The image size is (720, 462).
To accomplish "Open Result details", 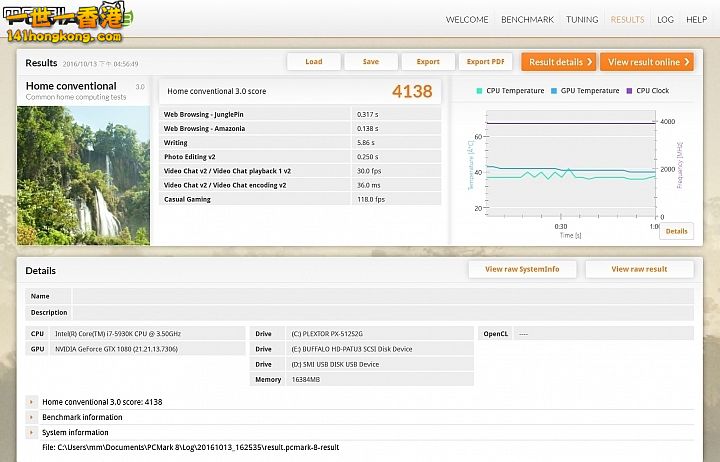I will (559, 62).
